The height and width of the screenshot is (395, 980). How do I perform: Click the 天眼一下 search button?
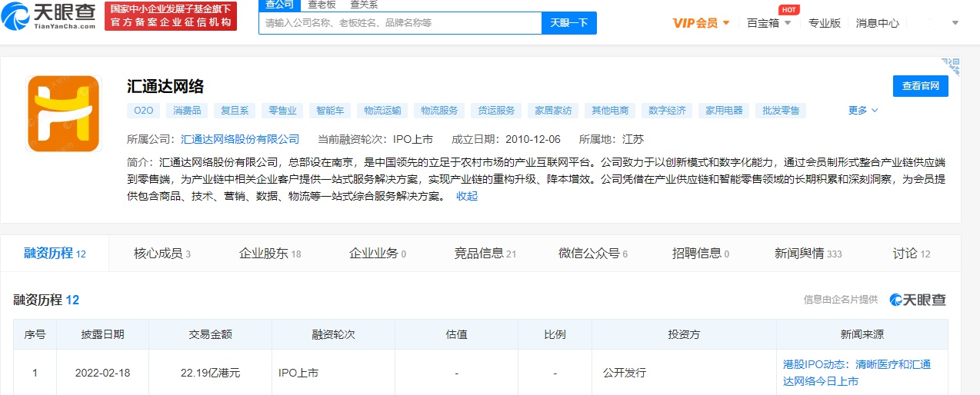coord(569,23)
